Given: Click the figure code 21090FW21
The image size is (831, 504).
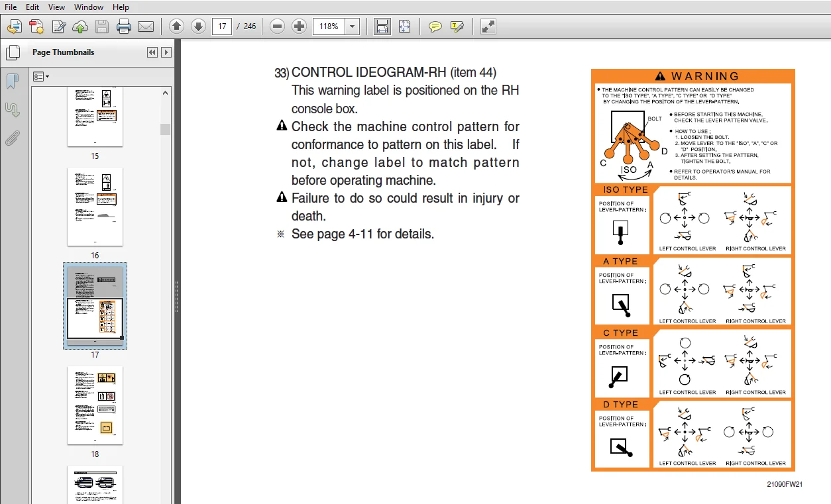Looking at the screenshot, I should [x=785, y=484].
